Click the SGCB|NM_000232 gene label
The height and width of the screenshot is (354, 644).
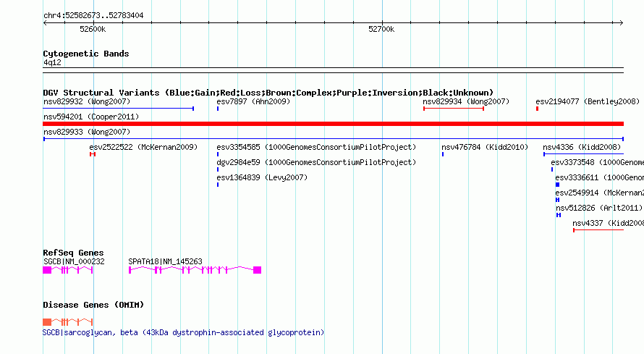coord(74,261)
